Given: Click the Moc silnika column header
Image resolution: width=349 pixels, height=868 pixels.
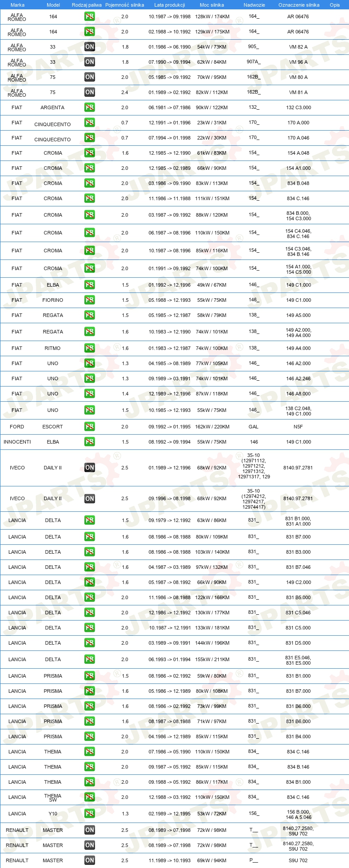Looking at the screenshot, I should [212, 5].
